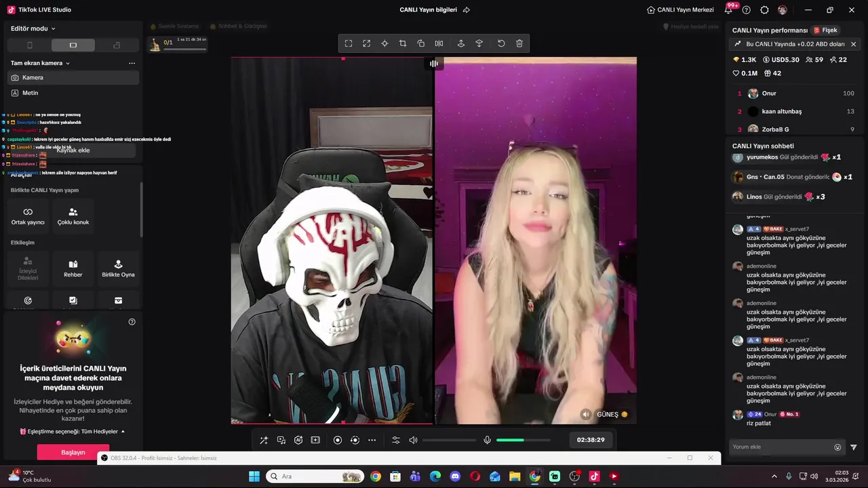The width and height of the screenshot is (868, 488).
Task: Start recording with the record circle button
Action: [x=338, y=440]
